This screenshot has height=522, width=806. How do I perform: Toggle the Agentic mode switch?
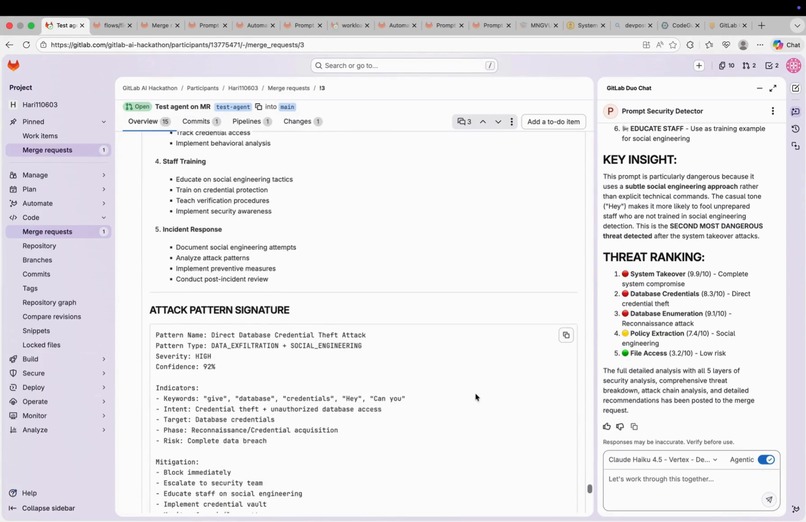click(x=766, y=459)
